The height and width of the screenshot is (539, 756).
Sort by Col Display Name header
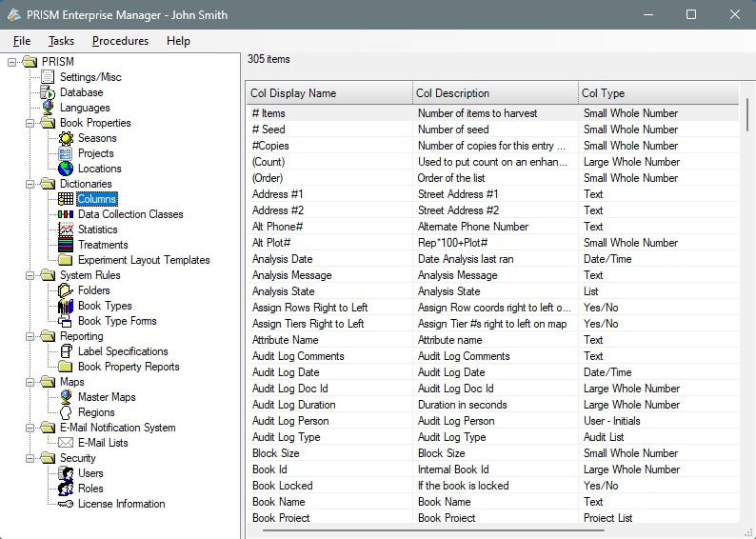(x=329, y=93)
